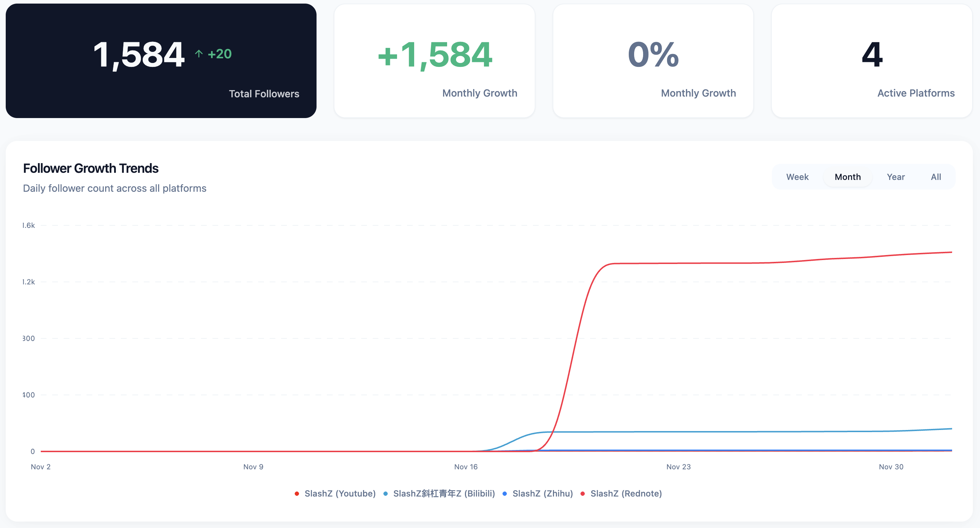Toggle SlashZ (Zhihu) legend series
This screenshot has height=528, width=980.
(x=542, y=493)
